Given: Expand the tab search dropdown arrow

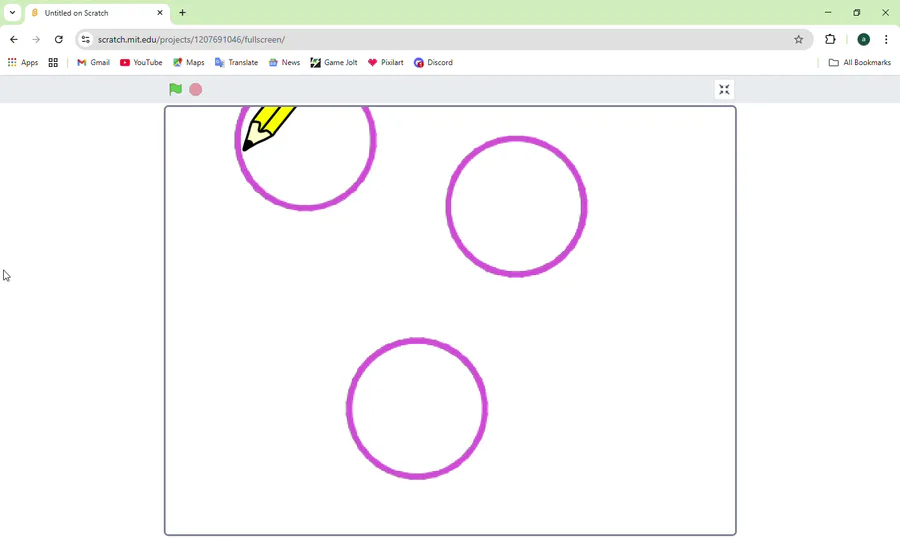Looking at the screenshot, I should coord(12,12).
